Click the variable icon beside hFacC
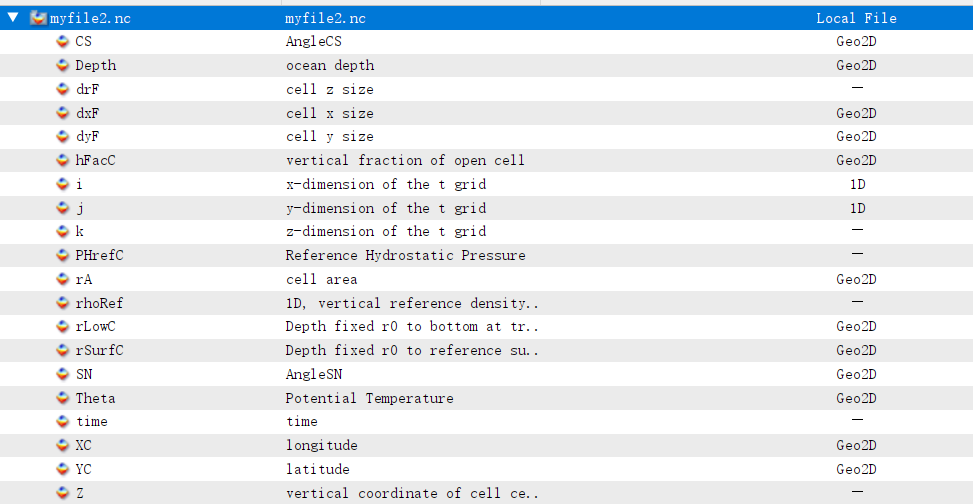Viewport: 973px width, 504px height. point(63,161)
